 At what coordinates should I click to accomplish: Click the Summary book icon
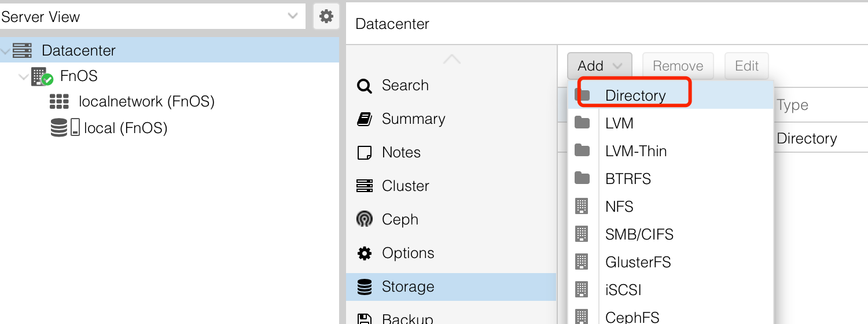pos(364,119)
